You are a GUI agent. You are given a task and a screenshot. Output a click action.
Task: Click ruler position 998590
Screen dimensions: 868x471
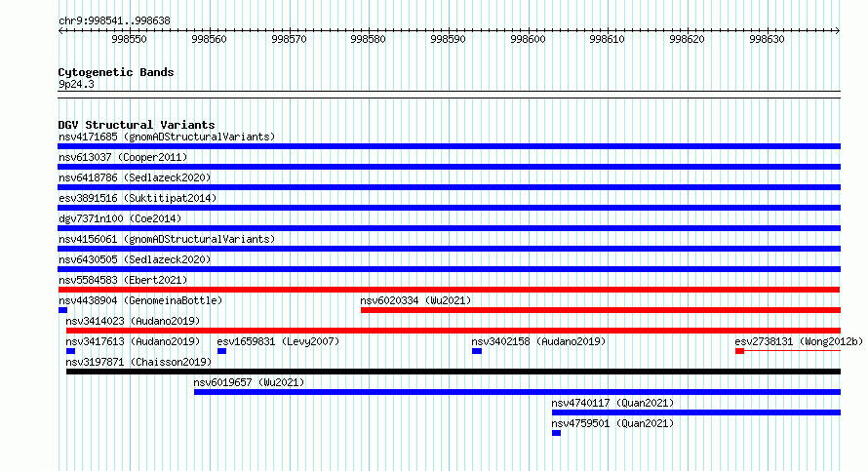(x=448, y=39)
